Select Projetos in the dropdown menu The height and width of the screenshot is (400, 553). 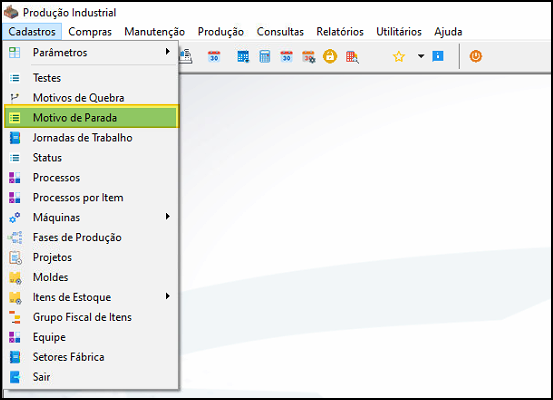[91, 257]
